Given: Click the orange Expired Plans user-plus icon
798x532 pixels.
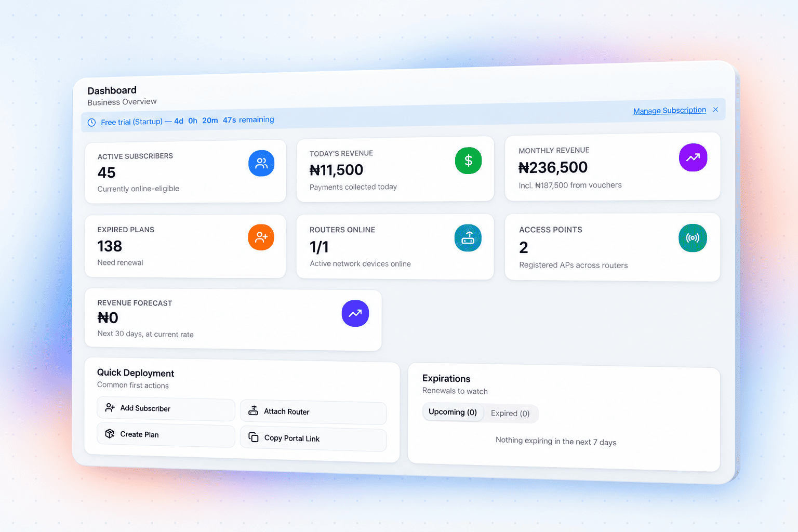Looking at the screenshot, I should tap(261, 237).
